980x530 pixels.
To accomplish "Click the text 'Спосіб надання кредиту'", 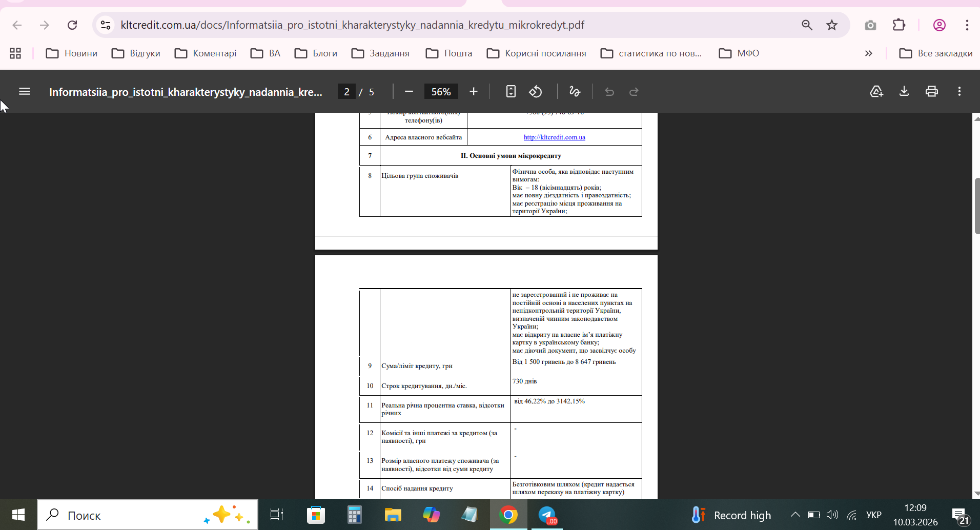I will [x=417, y=488].
